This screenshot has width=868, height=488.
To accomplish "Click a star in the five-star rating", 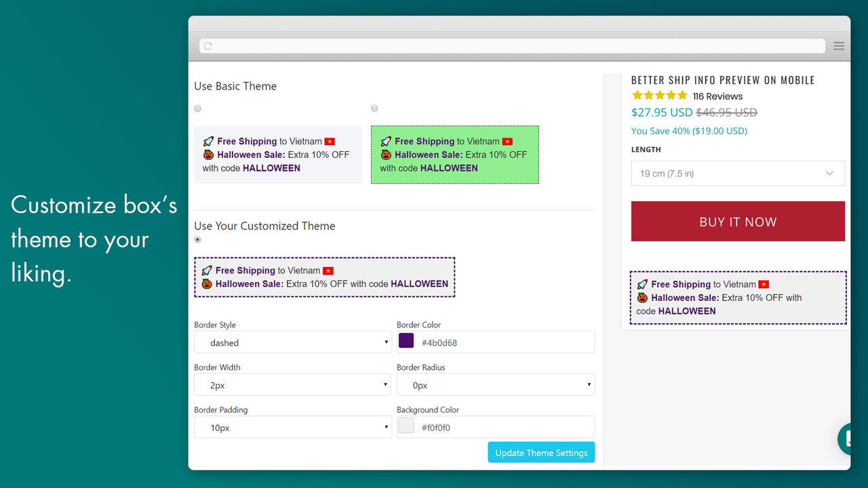I will click(x=658, y=96).
